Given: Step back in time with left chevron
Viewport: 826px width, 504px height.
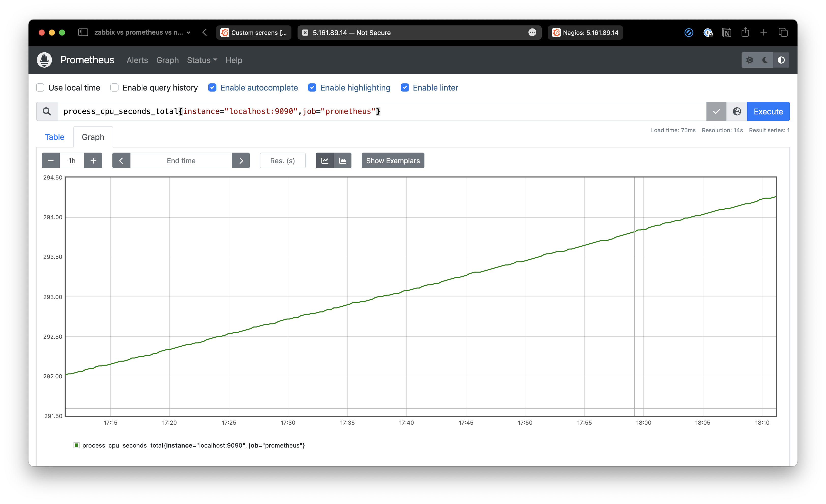Looking at the screenshot, I should tap(121, 160).
